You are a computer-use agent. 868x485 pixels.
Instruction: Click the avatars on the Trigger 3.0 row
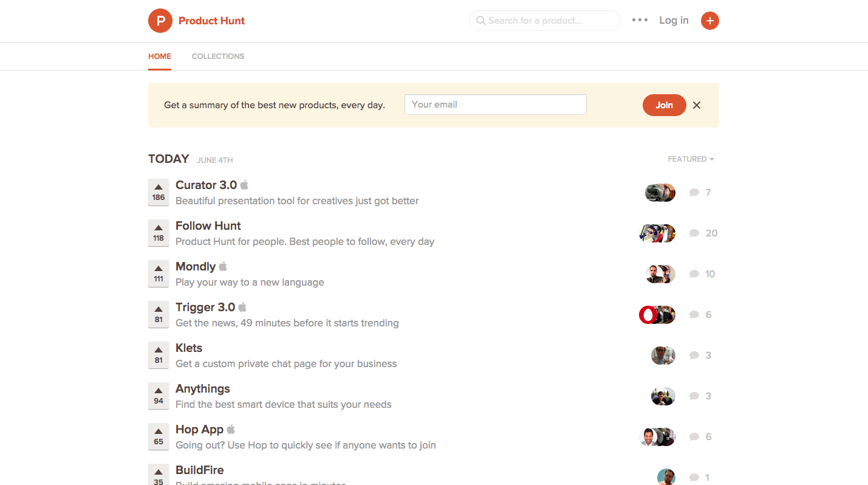point(657,315)
